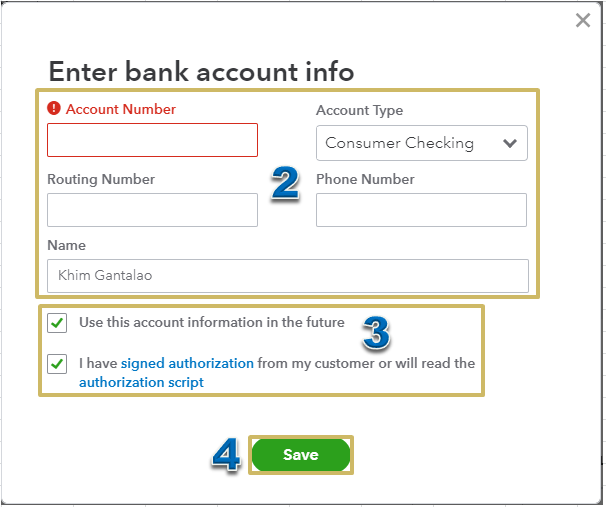Click the Account Type dropdown chevron arrow
The height and width of the screenshot is (507, 606).
510,143
